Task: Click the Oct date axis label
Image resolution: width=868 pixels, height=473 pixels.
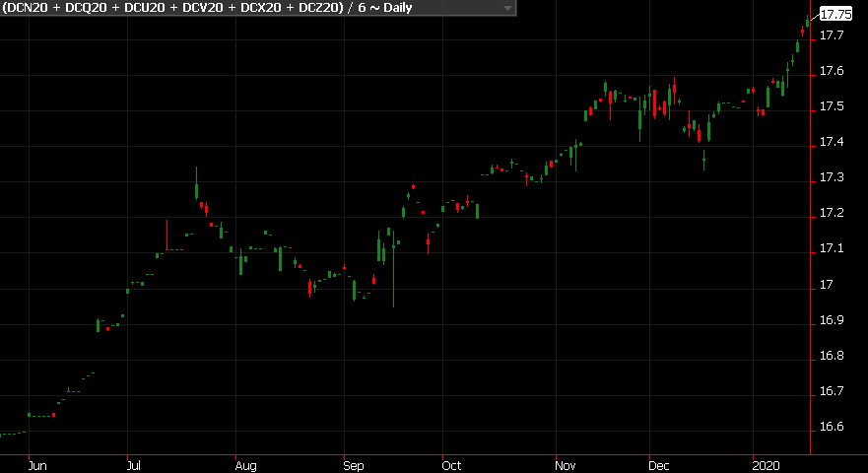Action: click(x=451, y=466)
